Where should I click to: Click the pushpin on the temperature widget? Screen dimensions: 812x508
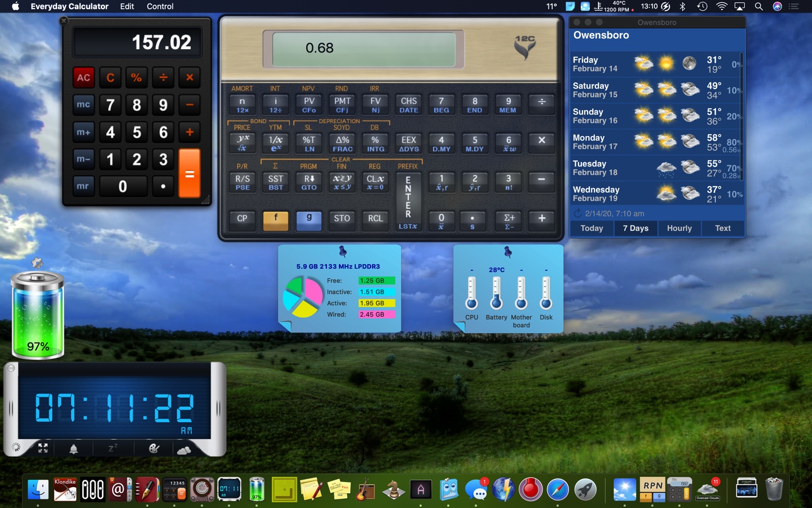507,252
